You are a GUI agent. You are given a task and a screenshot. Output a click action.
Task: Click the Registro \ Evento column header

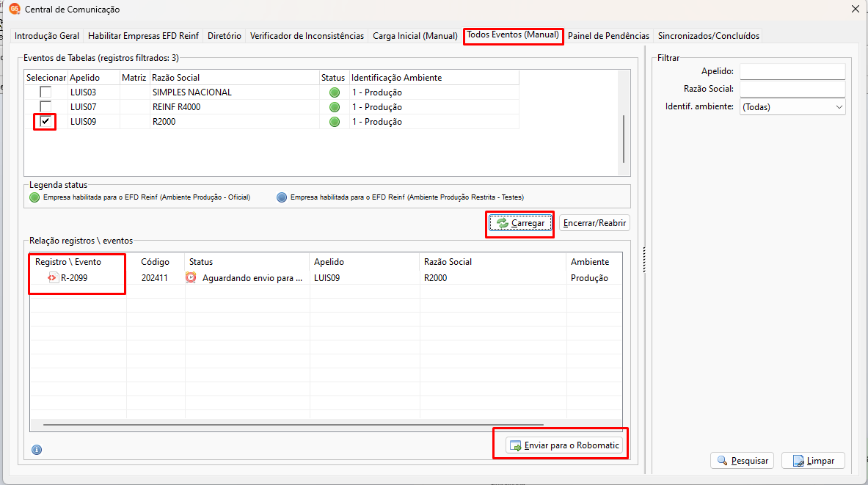tap(78, 262)
